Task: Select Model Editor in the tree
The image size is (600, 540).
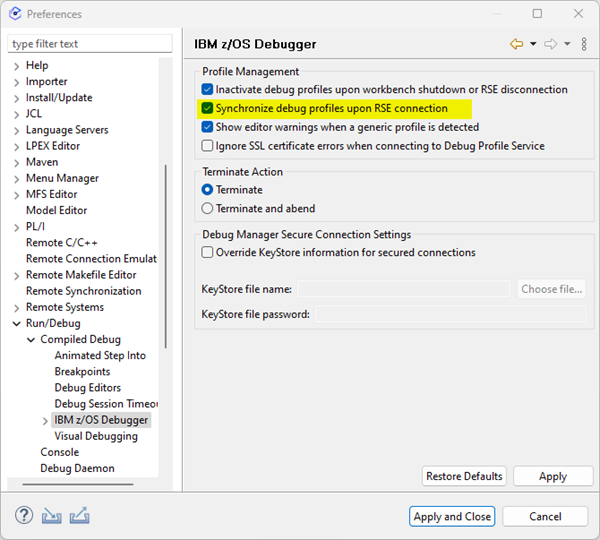Action: pos(56,210)
